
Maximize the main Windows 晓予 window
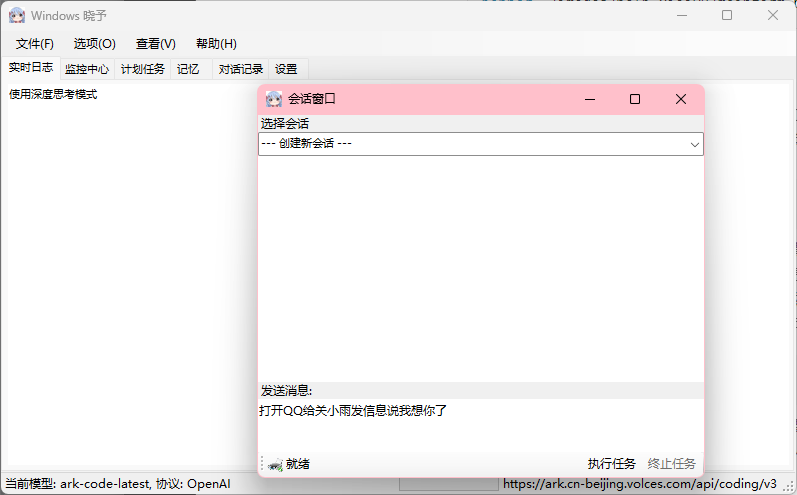(x=727, y=15)
